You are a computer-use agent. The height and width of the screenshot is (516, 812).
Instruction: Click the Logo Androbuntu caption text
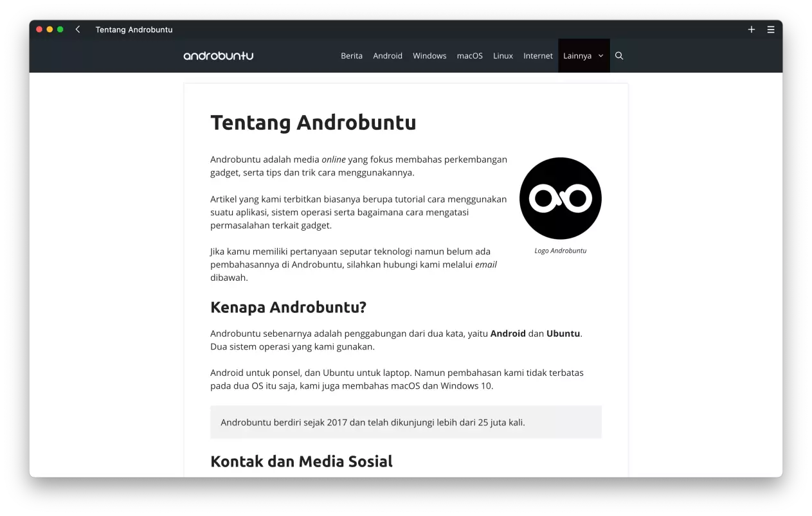[x=560, y=250]
